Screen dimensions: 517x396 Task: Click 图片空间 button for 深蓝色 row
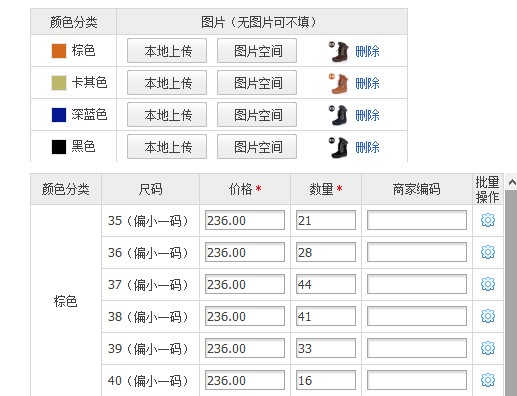click(257, 115)
